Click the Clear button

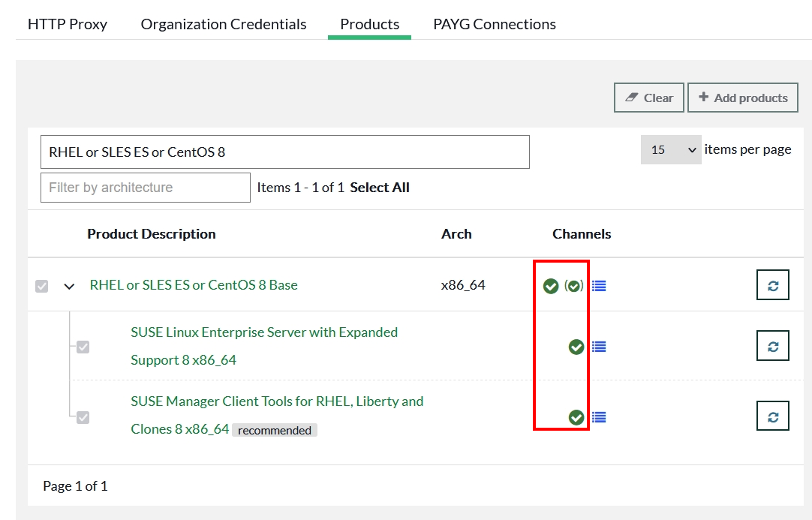coord(649,98)
